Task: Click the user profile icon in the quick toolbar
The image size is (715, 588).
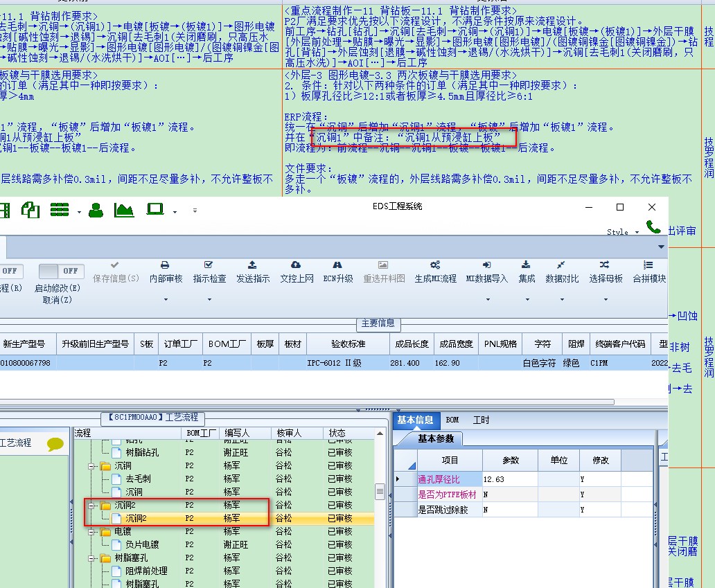Action: point(96,210)
